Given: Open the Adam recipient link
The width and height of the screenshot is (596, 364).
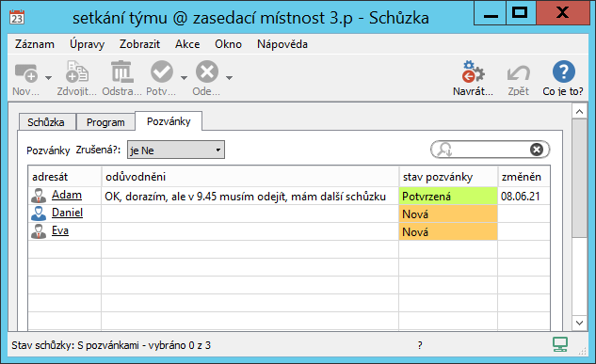Looking at the screenshot, I should [67, 195].
